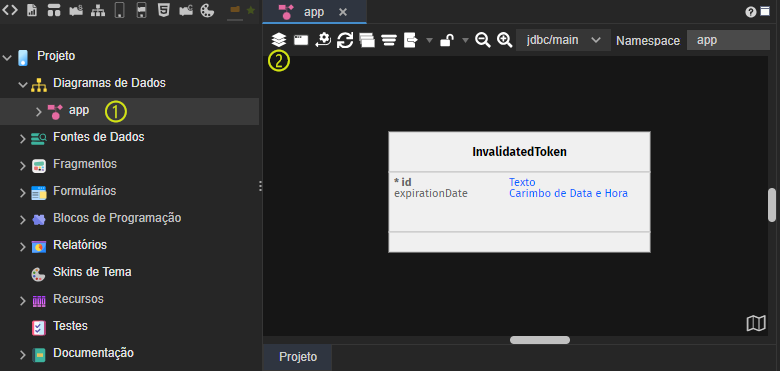Screen dimensions: 780x371
Task: Close the app editor tab
Action: (x=343, y=12)
